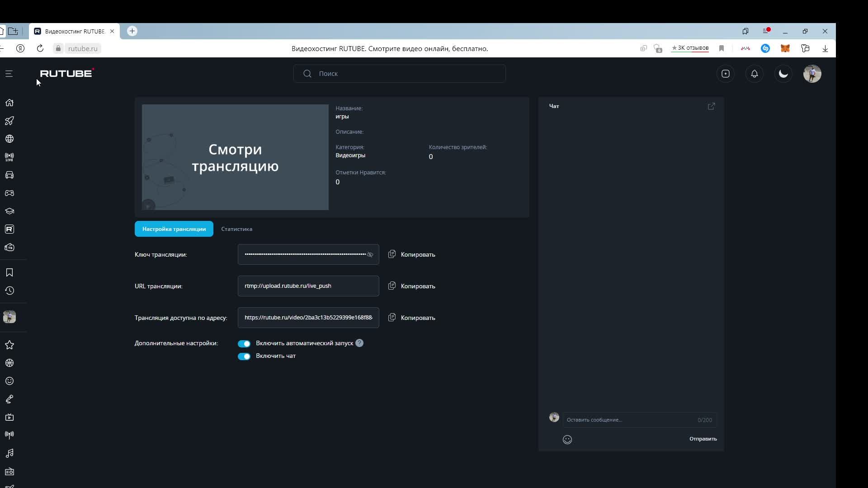
Task: Toggle the enable chat switch
Action: pyautogui.click(x=244, y=356)
